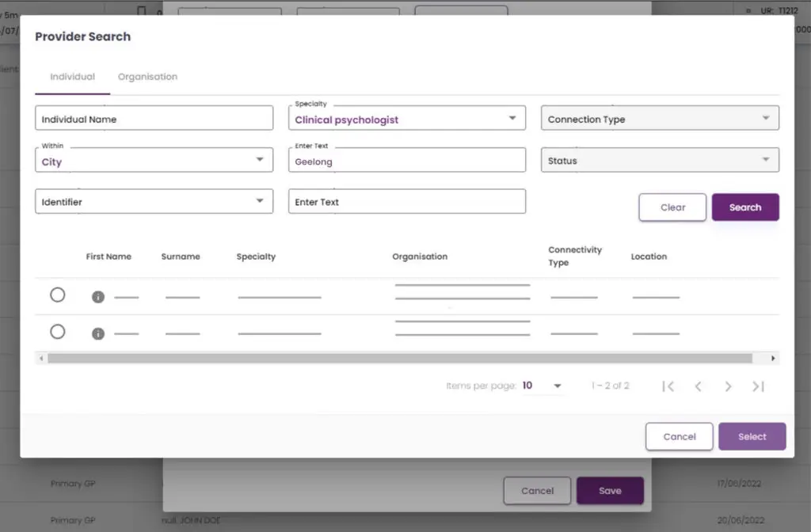Expand the Connection Type dropdown
This screenshot has height=532, width=811.
(660, 119)
